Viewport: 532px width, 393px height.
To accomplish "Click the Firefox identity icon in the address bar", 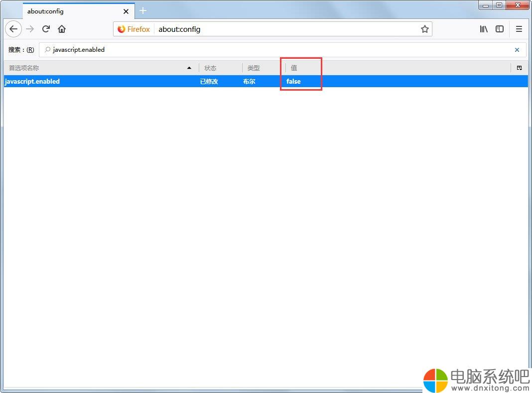I will [x=134, y=29].
